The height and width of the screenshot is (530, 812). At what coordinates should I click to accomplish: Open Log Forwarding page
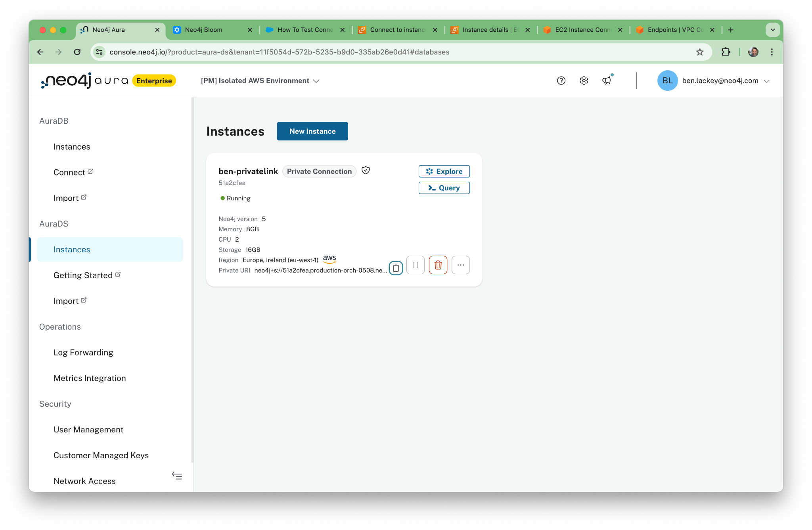83,353
